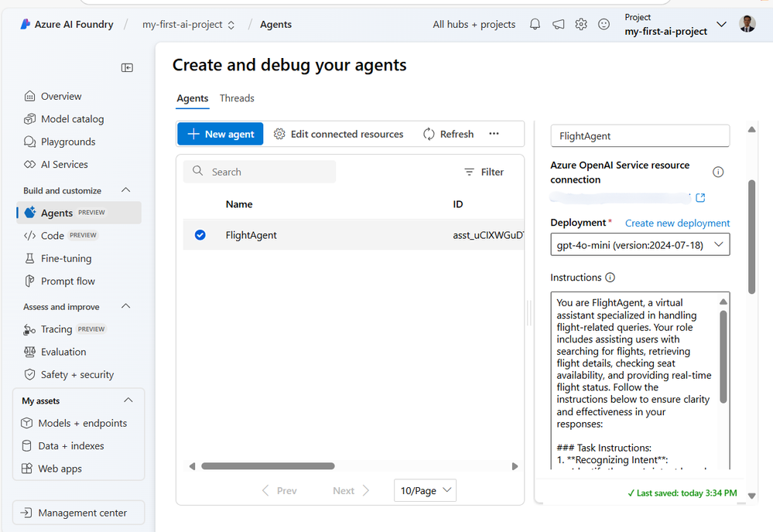Screen dimensions: 773x532
Task: Collapse the My assets section
Action: pyautogui.click(x=128, y=400)
